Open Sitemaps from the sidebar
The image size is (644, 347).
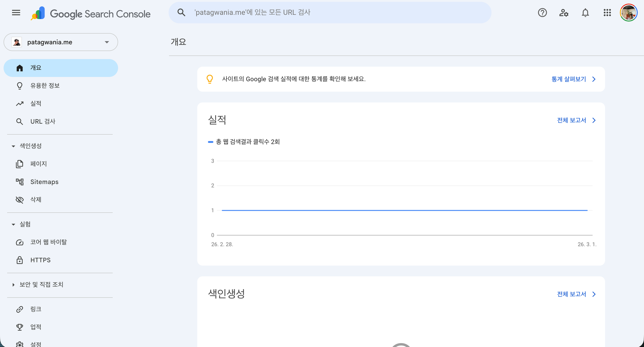[44, 182]
